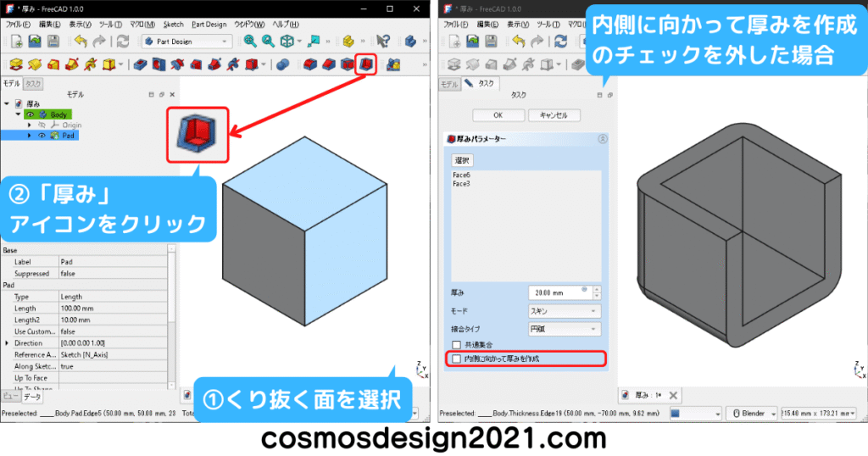Open the Boolean operation tool in left window
This screenshot has height=456, width=868.
pyautogui.click(x=283, y=64)
